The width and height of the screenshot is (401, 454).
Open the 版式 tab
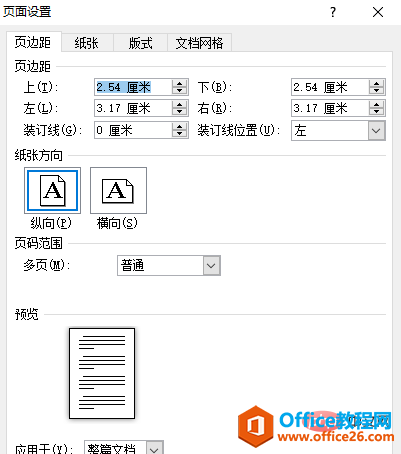[x=140, y=43]
